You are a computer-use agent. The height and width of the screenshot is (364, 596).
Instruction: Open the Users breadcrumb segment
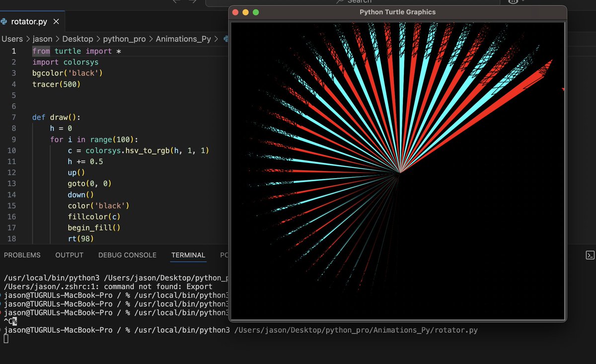12,39
